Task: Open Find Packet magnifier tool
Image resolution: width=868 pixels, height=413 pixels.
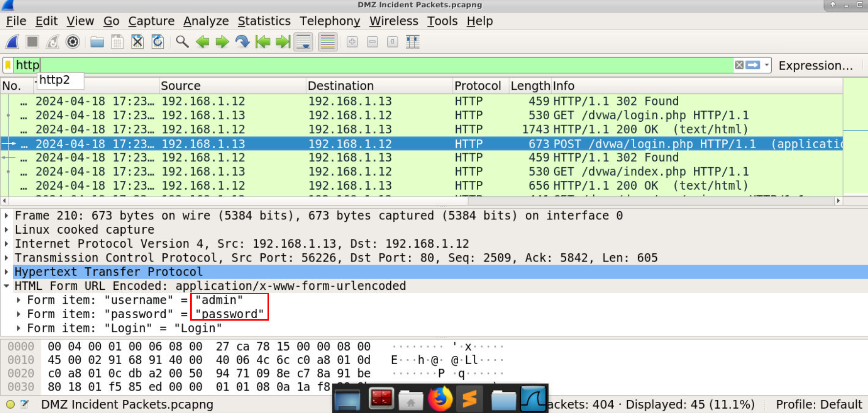Action: [182, 42]
